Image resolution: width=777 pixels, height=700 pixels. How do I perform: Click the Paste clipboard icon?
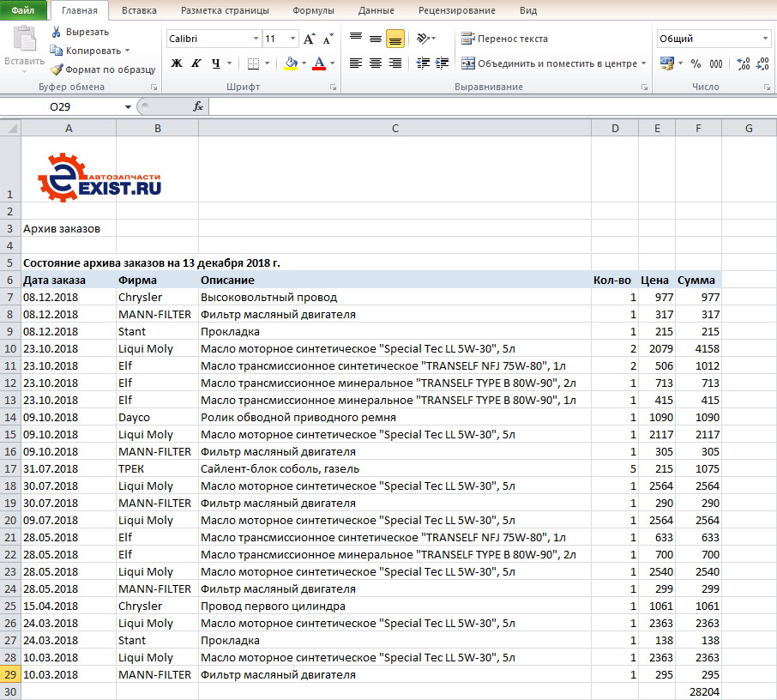[x=24, y=39]
